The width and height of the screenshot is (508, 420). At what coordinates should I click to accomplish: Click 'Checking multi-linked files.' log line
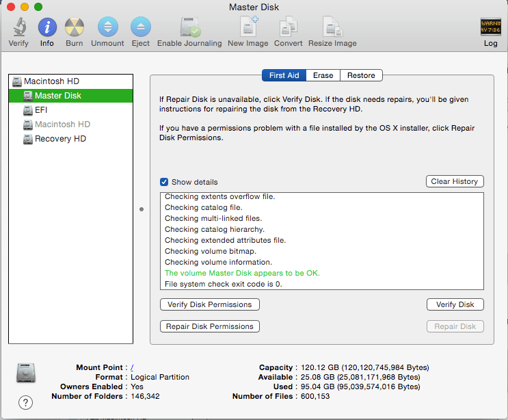(x=213, y=218)
